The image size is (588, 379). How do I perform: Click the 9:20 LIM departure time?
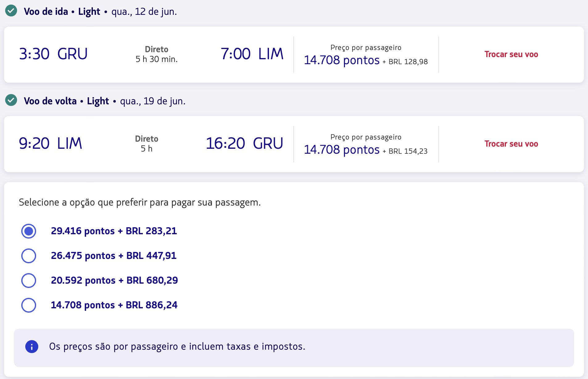pyautogui.click(x=51, y=144)
